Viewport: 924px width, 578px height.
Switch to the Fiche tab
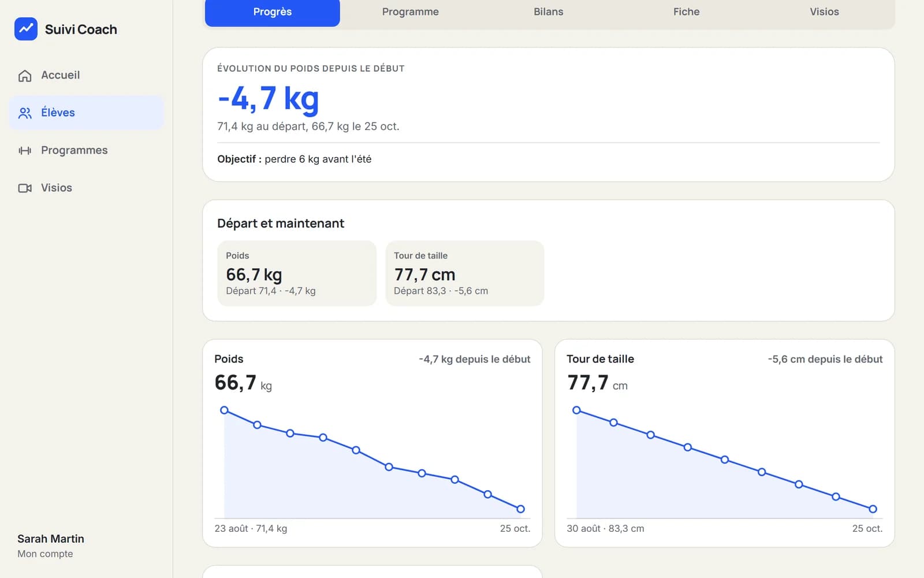pos(687,12)
